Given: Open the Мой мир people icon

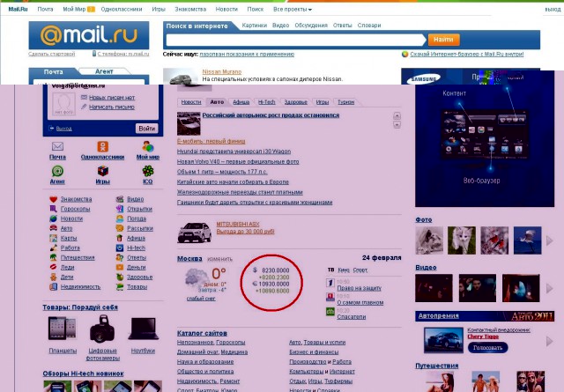Looking at the screenshot, I should [x=148, y=146].
